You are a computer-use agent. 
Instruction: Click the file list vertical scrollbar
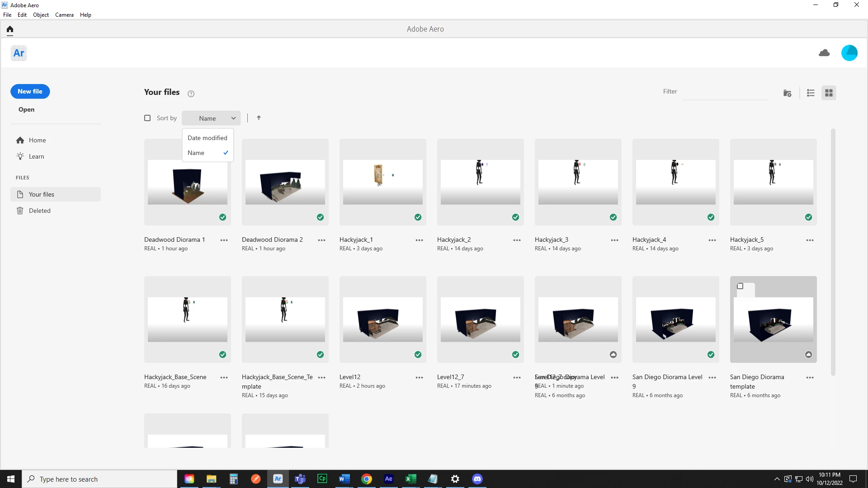coord(833,252)
